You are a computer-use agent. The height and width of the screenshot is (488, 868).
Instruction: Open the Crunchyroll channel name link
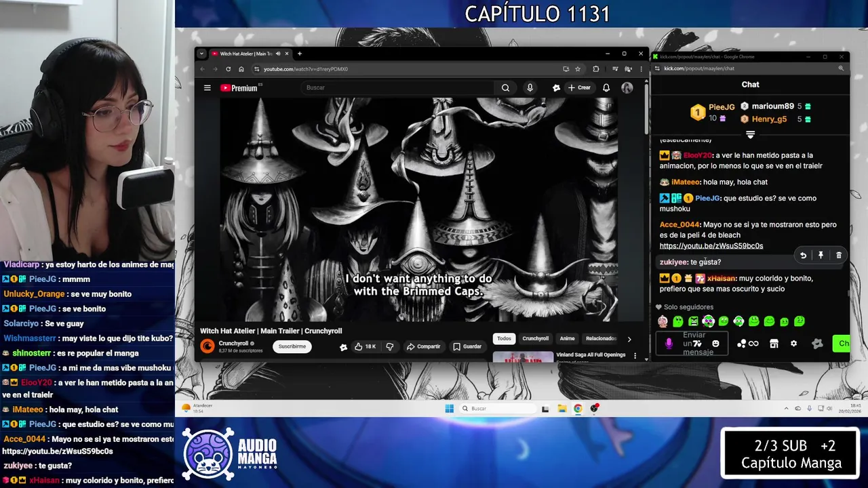click(x=233, y=344)
